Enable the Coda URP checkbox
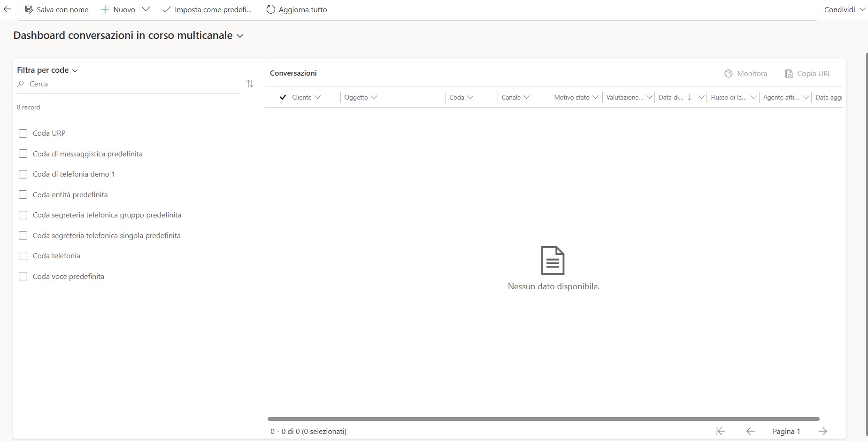The width and height of the screenshot is (868, 441). coord(23,133)
